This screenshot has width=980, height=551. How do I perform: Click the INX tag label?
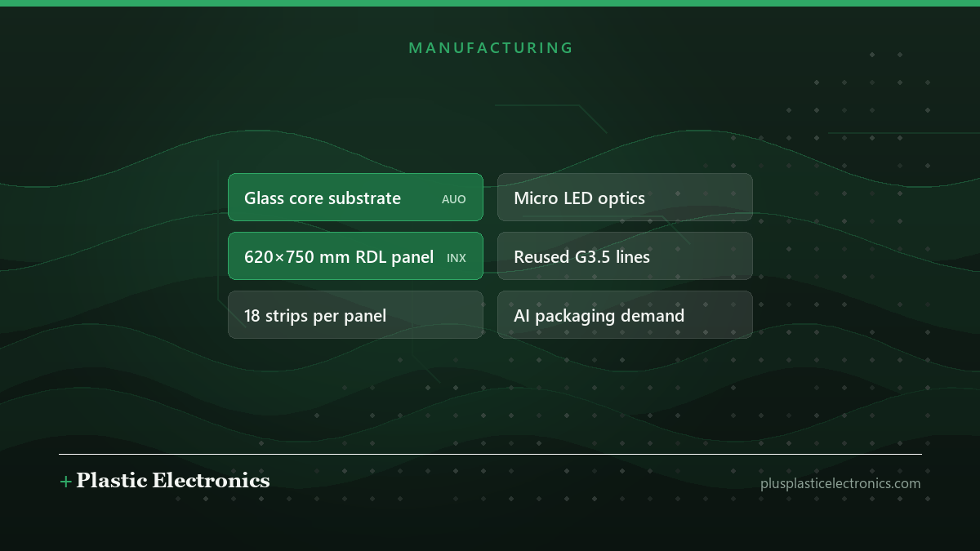click(457, 258)
